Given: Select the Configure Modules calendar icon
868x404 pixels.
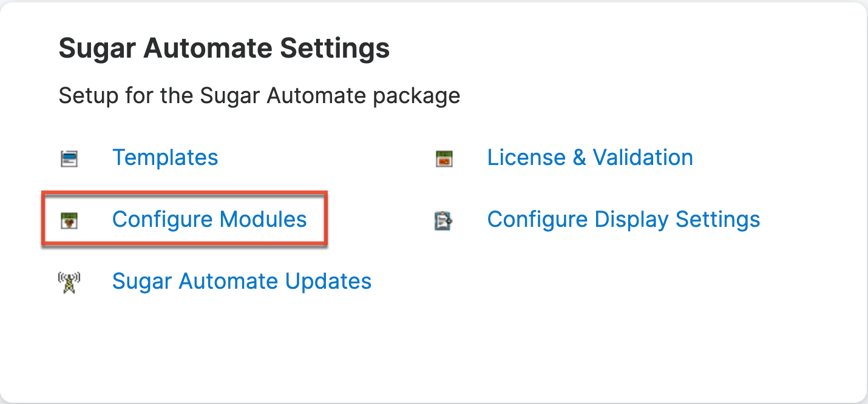Looking at the screenshot, I should (x=69, y=220).
